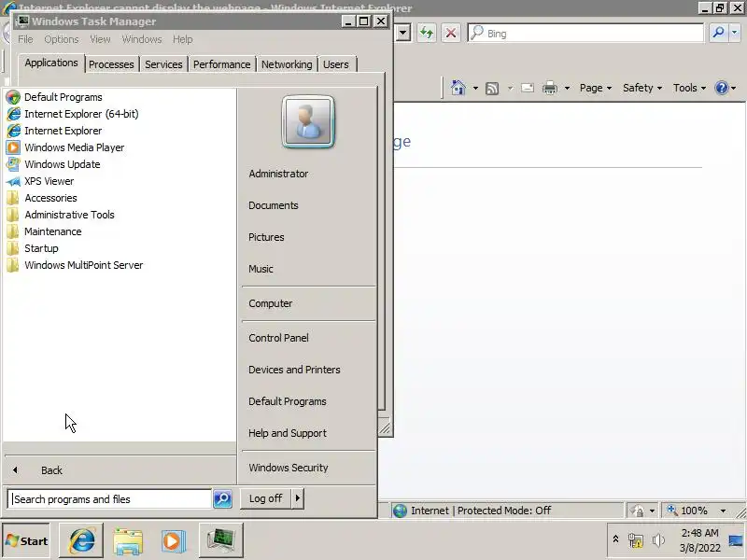Open Music from Start menu

(x=261, y=269)
